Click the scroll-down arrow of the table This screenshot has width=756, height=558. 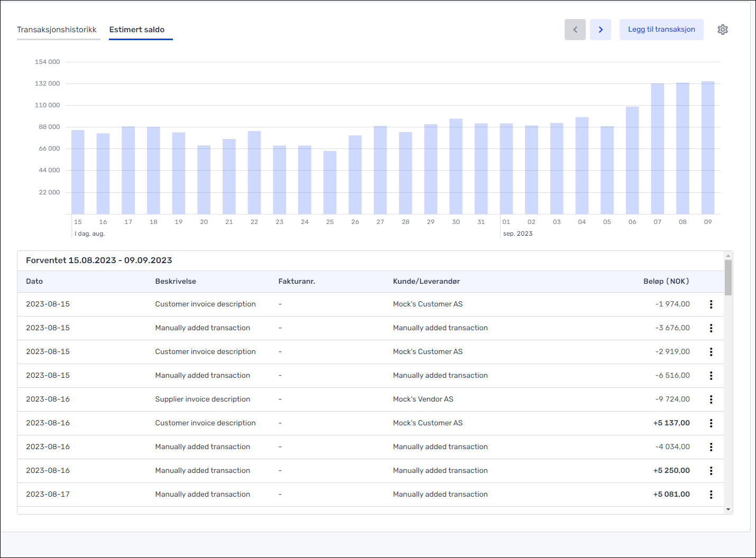point(728,509)
